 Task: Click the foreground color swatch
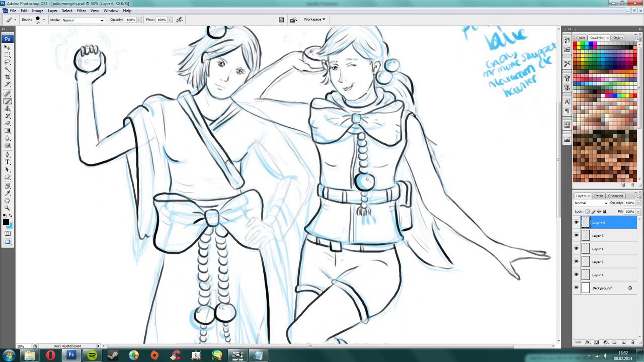point(6,222)
